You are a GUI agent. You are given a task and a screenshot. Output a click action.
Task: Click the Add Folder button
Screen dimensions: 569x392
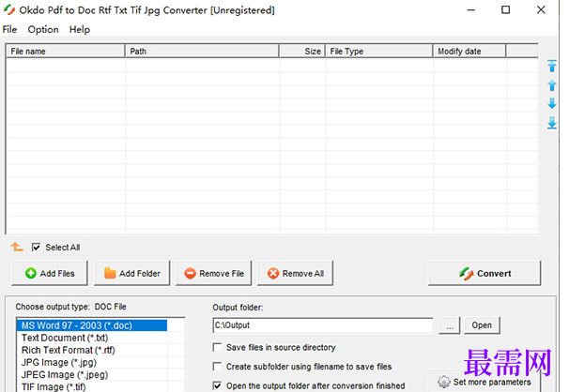[131, 273]
